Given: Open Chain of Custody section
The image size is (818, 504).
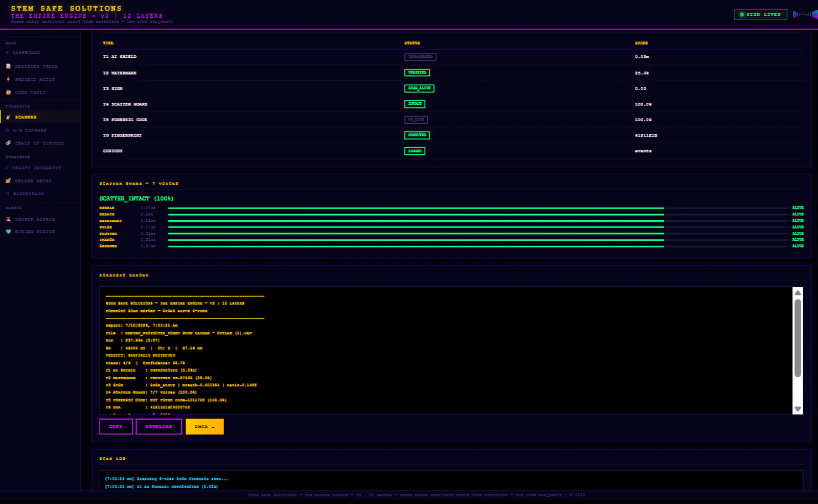Looking at the screenshot, I should tap(40, 143).
